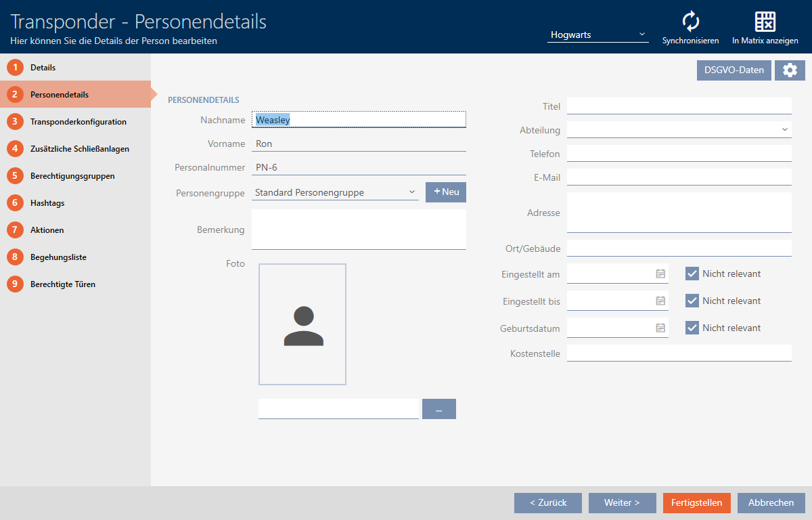Viewport: 812px width, 520px height.
Task: Browse for photo file with ellipsis button
Action: point(439,409)
